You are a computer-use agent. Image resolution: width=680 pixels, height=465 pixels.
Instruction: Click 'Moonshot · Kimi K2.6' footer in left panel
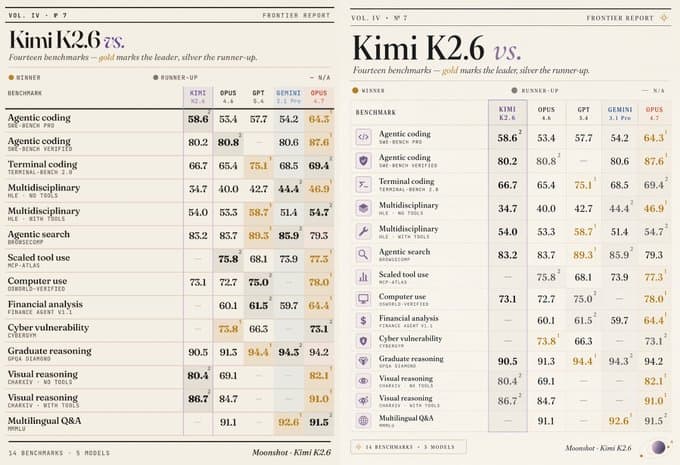tap(291, 452)
